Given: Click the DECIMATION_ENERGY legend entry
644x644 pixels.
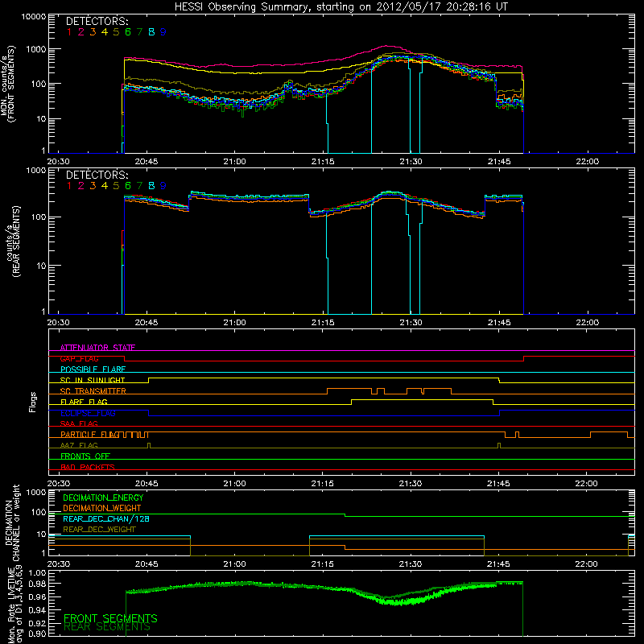Looking at the screenshot, I should tap(103, 497).
